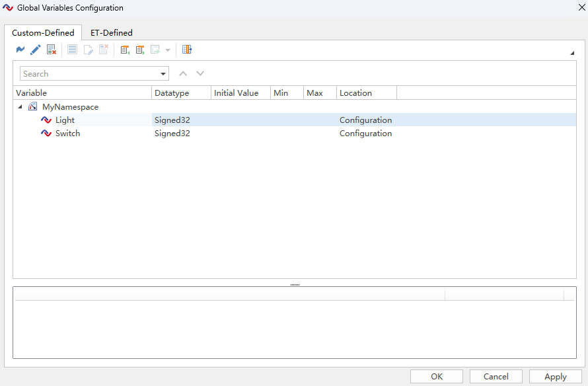Click the import list icon with left arrow
The height and width of the screenshot is (386, 588).
tap(125, 50)
